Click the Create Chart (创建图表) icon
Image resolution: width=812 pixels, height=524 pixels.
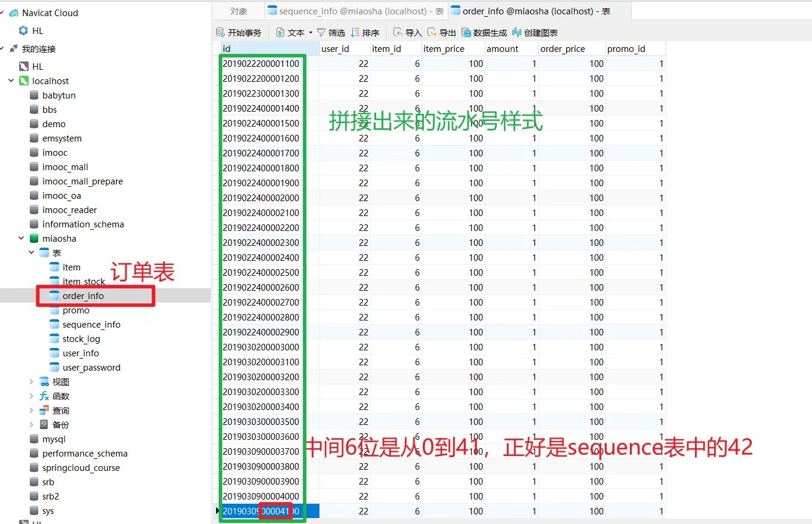(517, 33)
